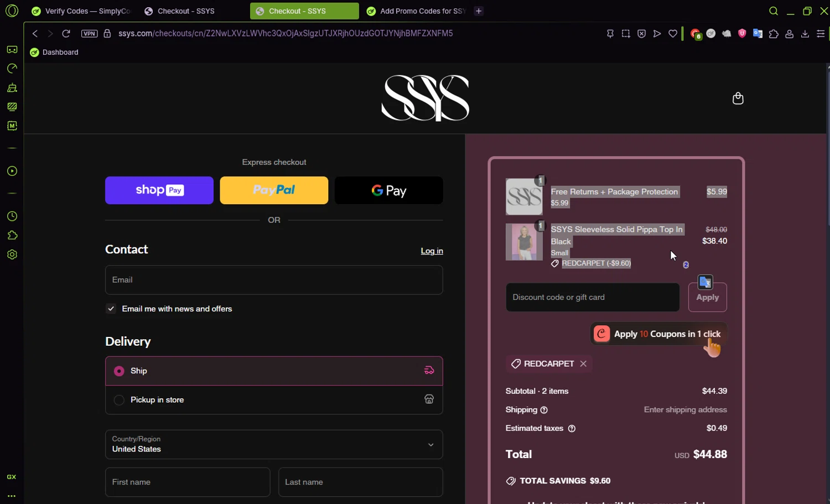Image resolution: width=830 pixels, height=504 pixels.
Task: Click the Pippa Top product thumbnail
Action: coord(524,242)
